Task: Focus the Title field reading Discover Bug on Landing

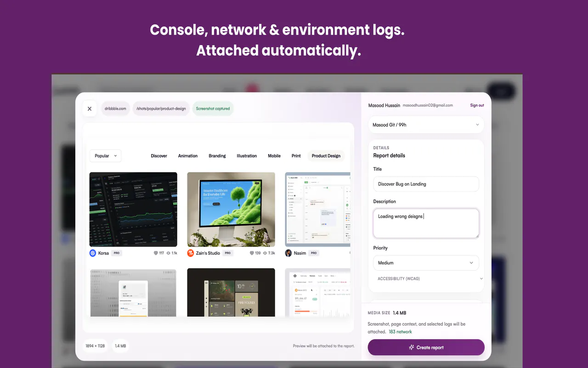Action: click(x=426, y=184)
